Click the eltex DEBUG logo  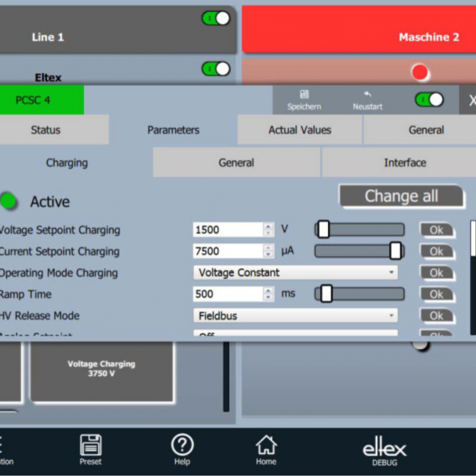(x=384, y=452)
